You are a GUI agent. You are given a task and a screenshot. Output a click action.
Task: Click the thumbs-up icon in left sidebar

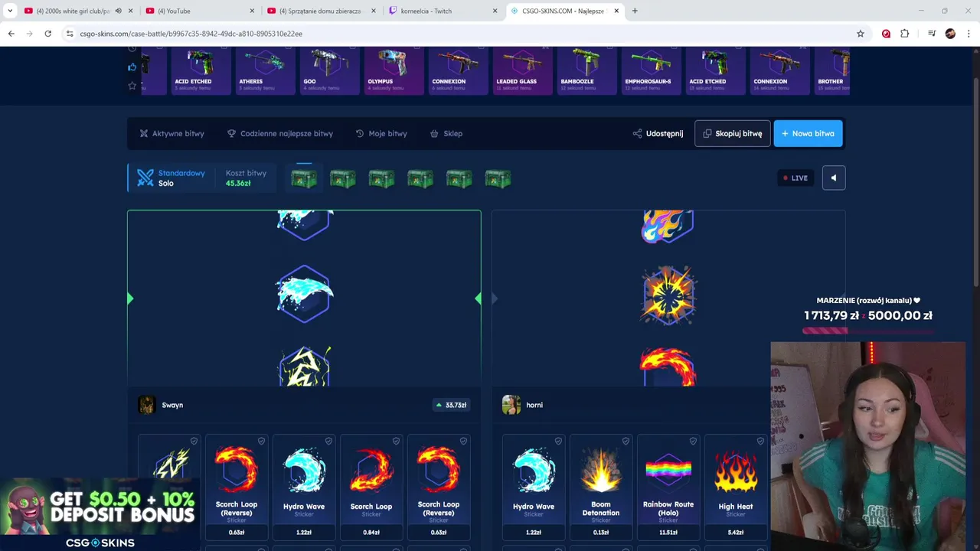(x=132, y=67)
